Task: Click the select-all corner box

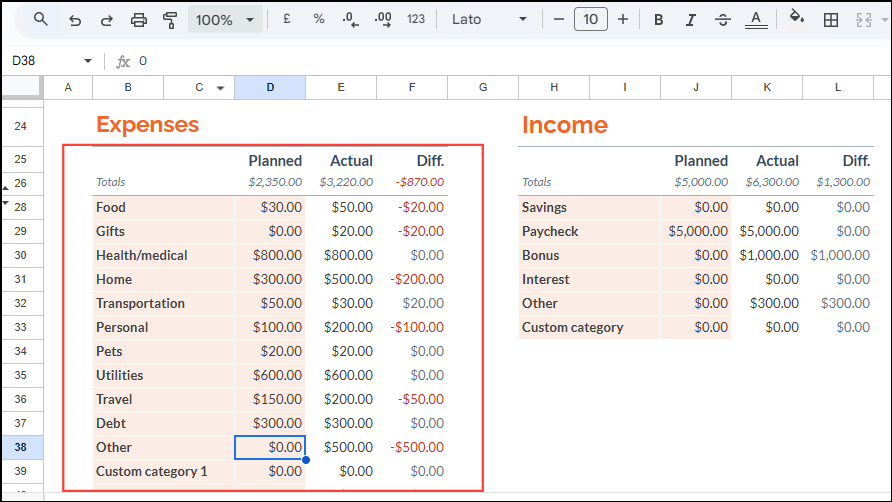Action: (22, 88)
